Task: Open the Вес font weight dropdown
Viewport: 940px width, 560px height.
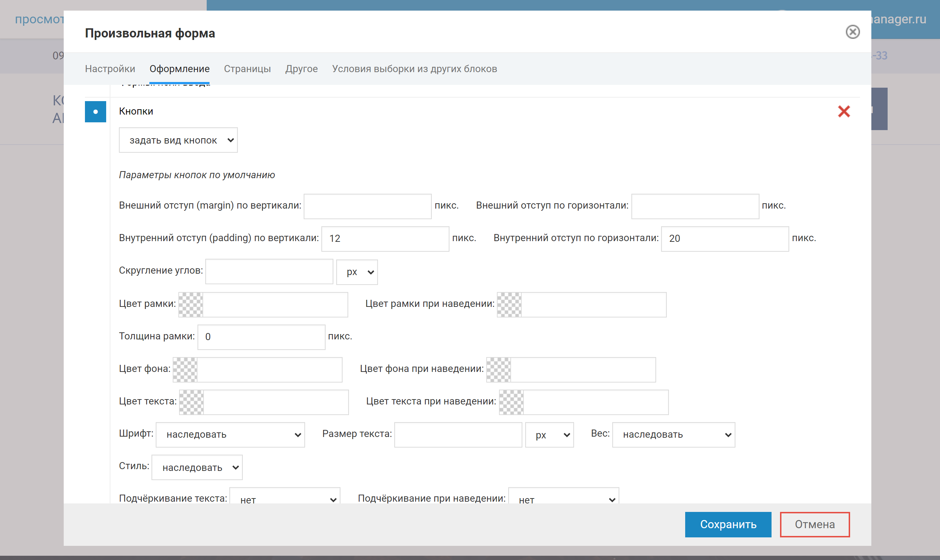Action: 674,435
